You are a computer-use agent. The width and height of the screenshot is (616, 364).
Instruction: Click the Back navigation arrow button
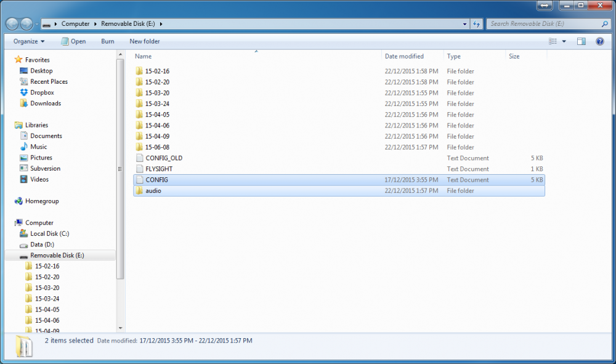(12, 24)
